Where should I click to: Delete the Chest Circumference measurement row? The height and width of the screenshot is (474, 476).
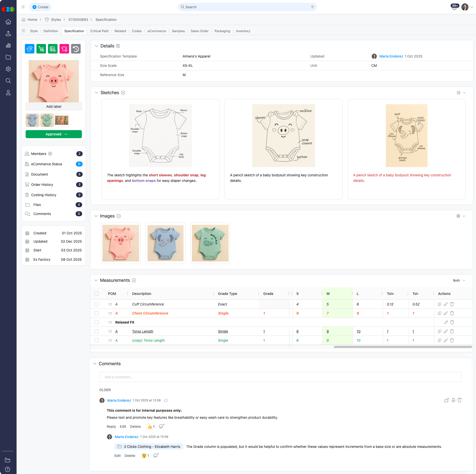click(x=452, y=313)
